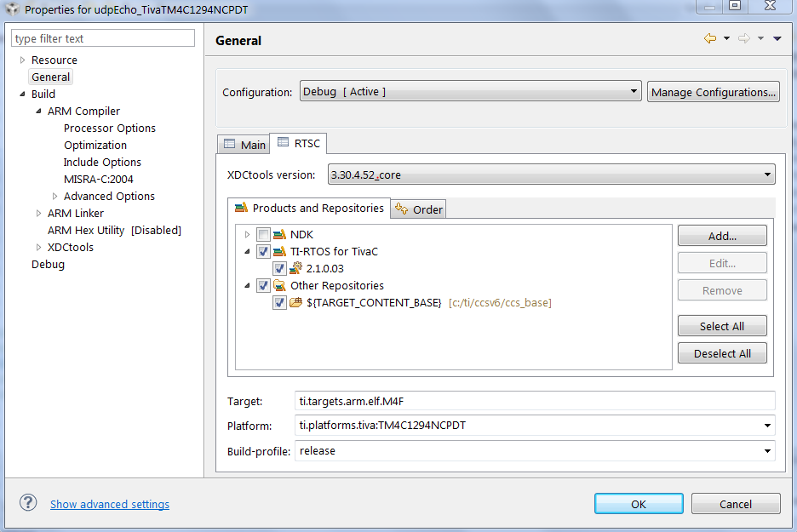Click the Other Repositories folder icon
The width and height of the screenshot is (797, 532).
click(279, 285)
